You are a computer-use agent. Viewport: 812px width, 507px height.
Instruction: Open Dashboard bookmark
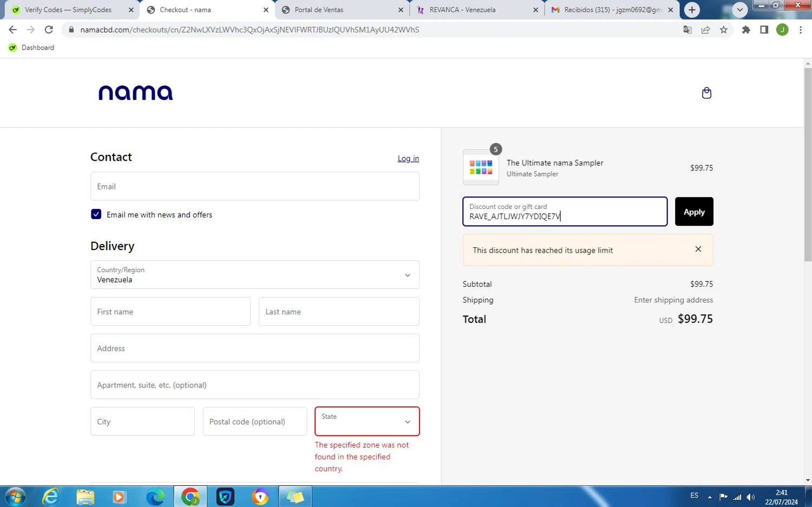32,48
